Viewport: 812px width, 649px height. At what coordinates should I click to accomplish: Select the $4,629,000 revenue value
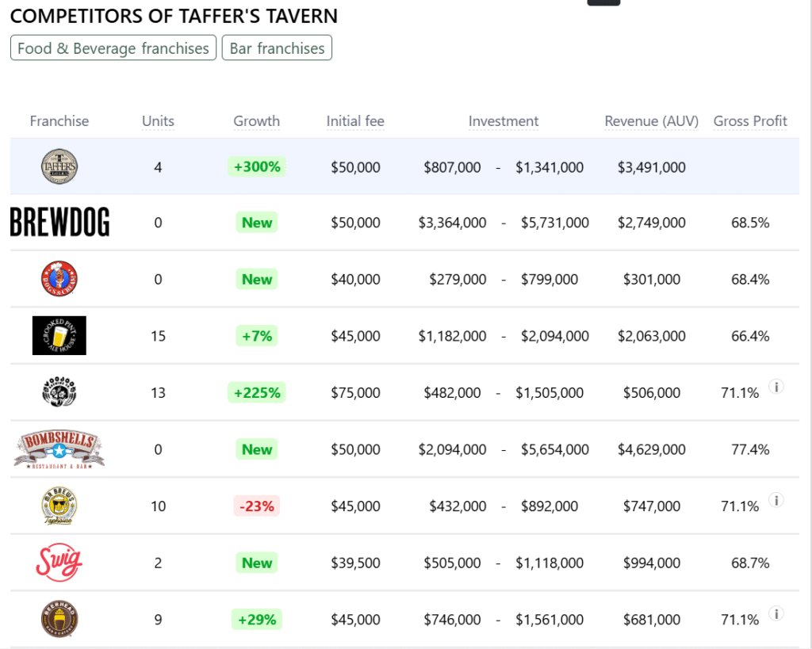(x=652, y=449)
